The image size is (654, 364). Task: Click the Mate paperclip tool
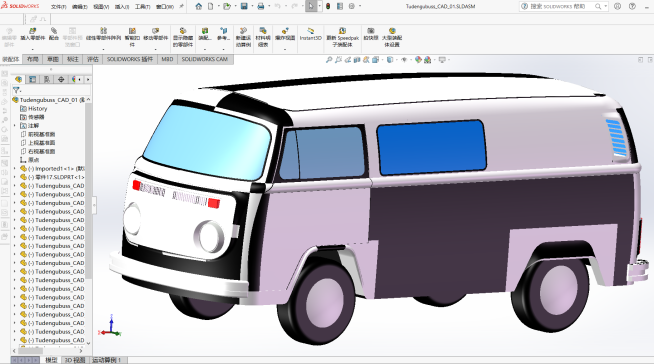point(54,34)
